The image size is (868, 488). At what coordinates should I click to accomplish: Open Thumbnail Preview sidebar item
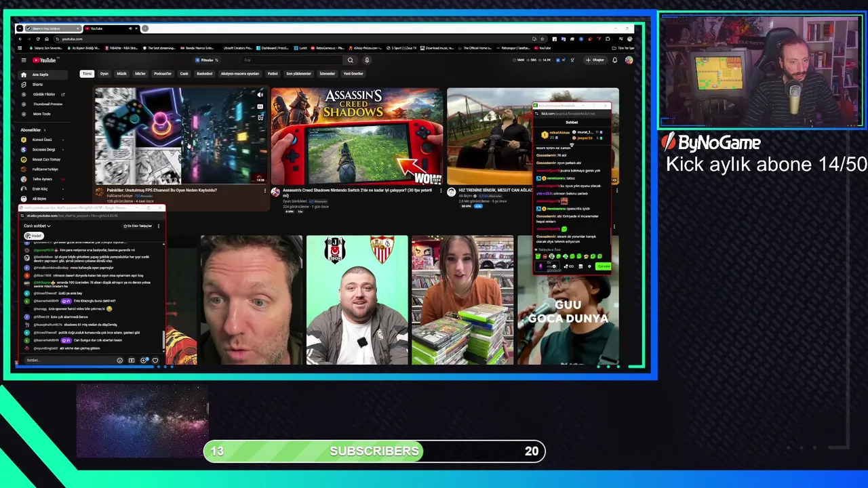coord(44,104)
